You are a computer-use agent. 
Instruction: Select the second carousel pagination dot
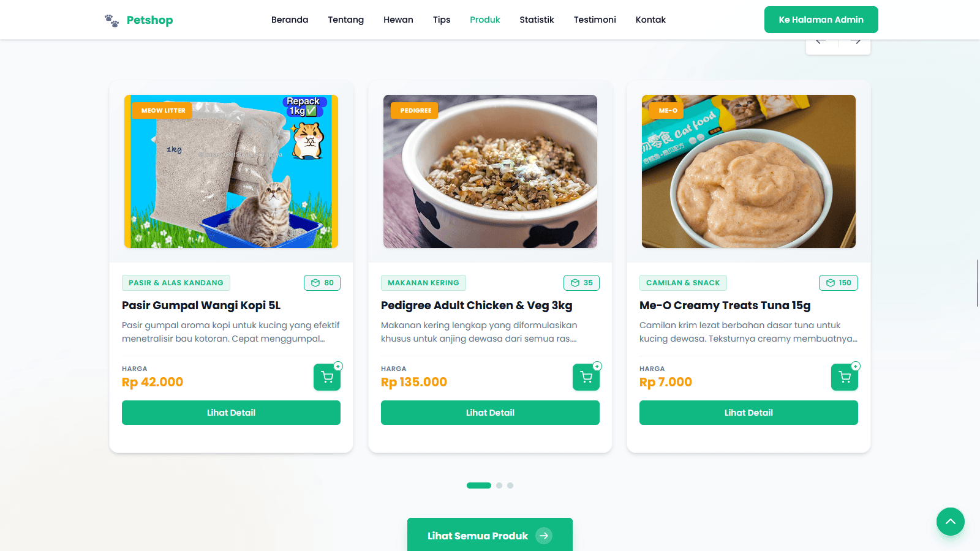tap(499, 485)
